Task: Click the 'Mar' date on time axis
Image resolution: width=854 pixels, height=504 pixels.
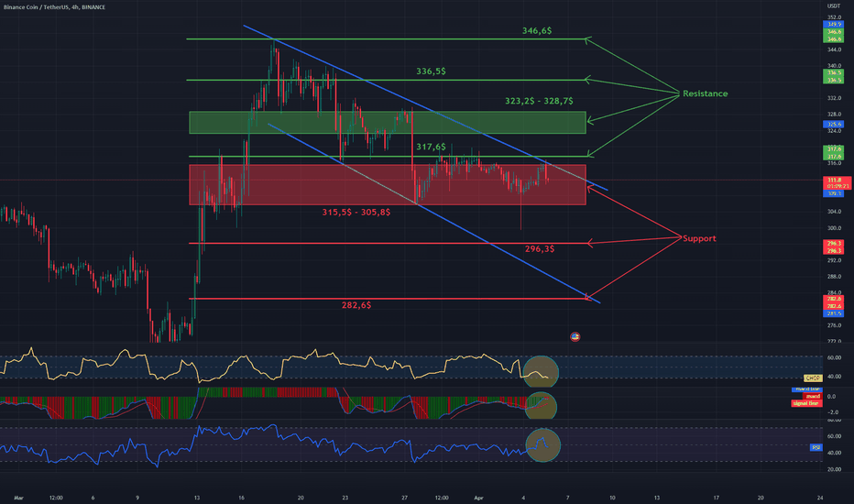Action: [19, 498]
